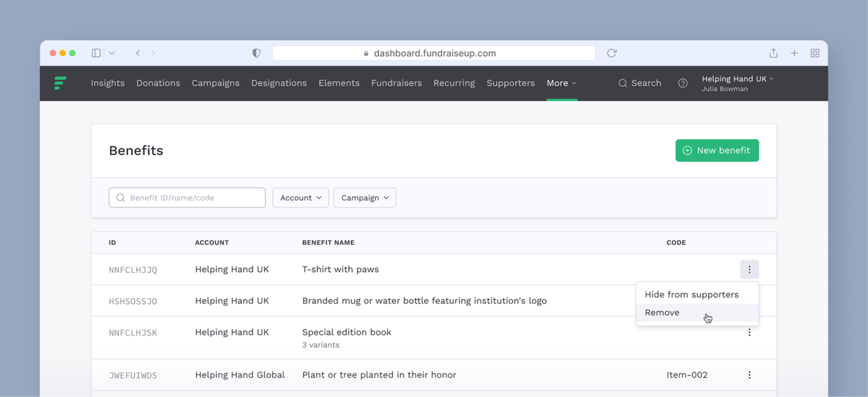
Task: Click the help question mark icon
Action: pos(682,83)
